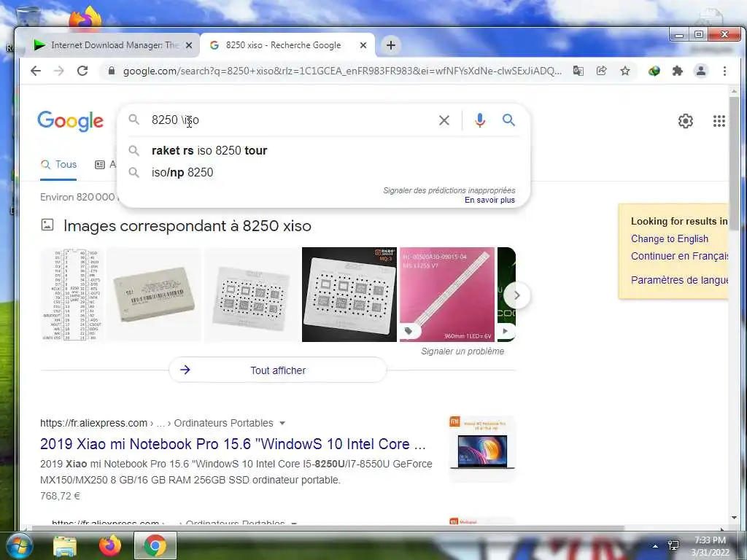
Task: Open the Chrome profile avatar
Action: (701, 71)
